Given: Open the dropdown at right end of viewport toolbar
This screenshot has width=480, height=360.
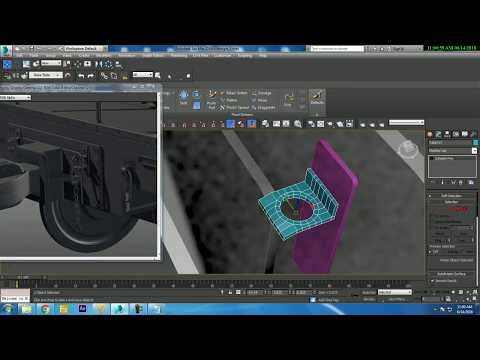Looking at the screenshot, I should click(x=406, y=123).
